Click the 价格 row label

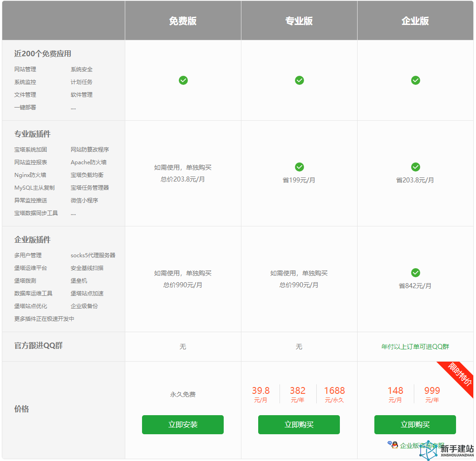click(x=21, y=409)
